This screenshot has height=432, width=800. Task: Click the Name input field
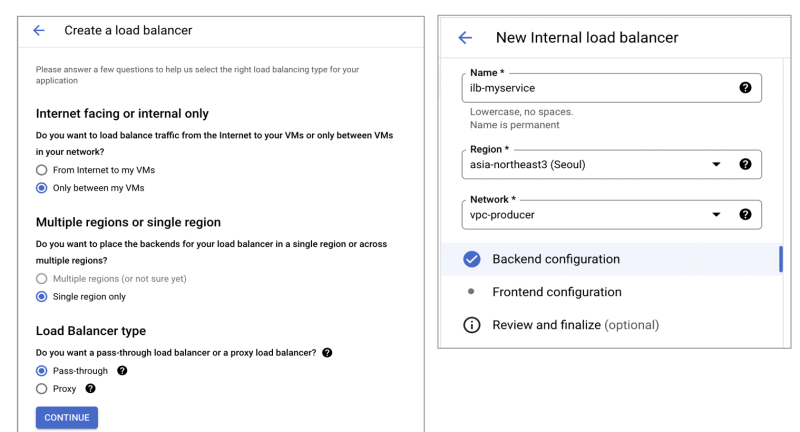point(595,88)
